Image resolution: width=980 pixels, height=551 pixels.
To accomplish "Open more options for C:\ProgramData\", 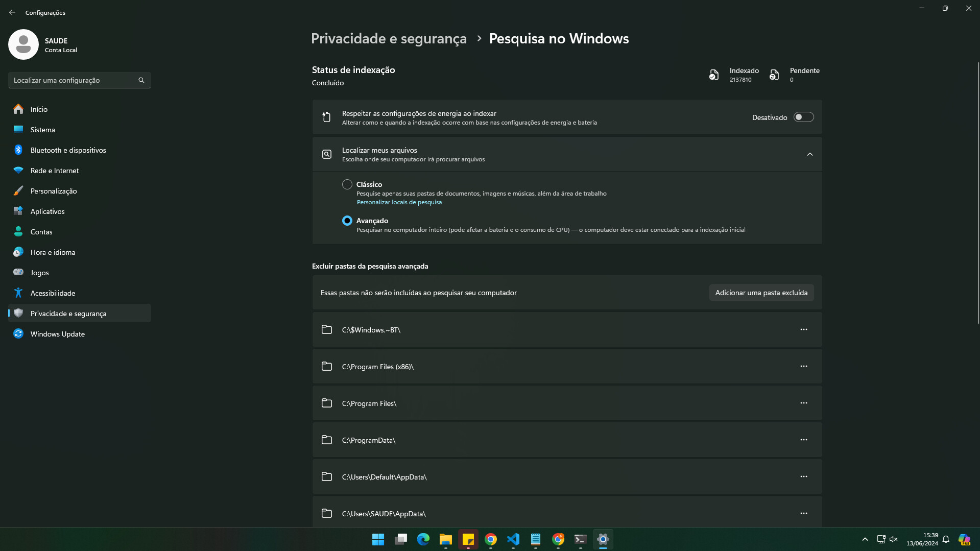I will pyautogui.click(x=803, y=440).
